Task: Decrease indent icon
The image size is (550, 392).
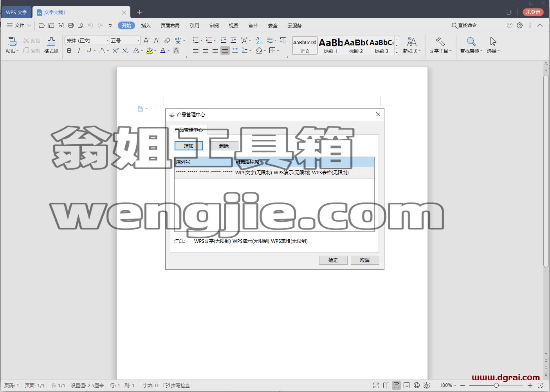Action: click(x=224, y=40)
